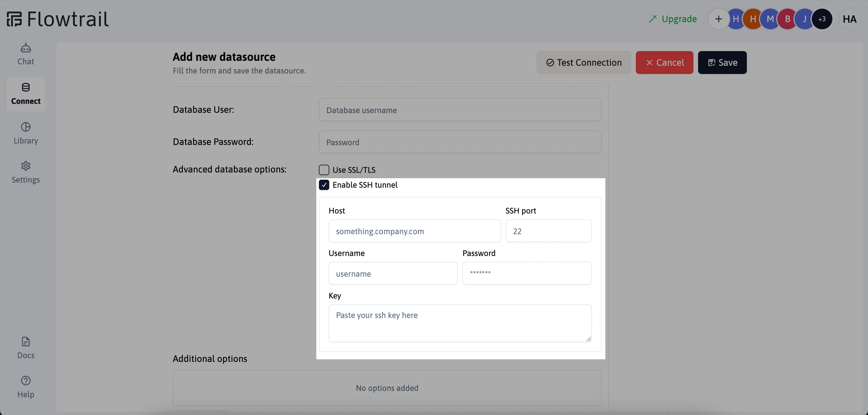
Task: Enable the Use SSL/TLS checkbox
Action: click(x=324, y=170)
